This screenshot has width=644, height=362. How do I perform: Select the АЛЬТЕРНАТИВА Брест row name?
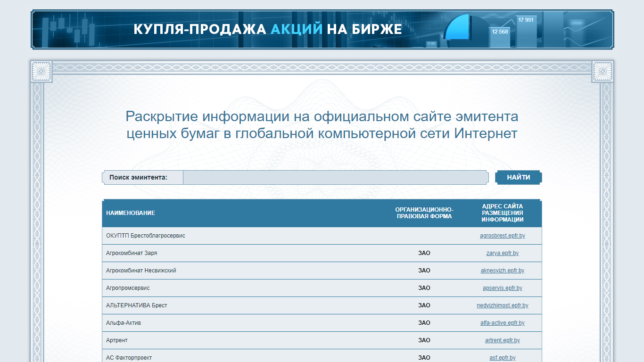pos(137,305)
